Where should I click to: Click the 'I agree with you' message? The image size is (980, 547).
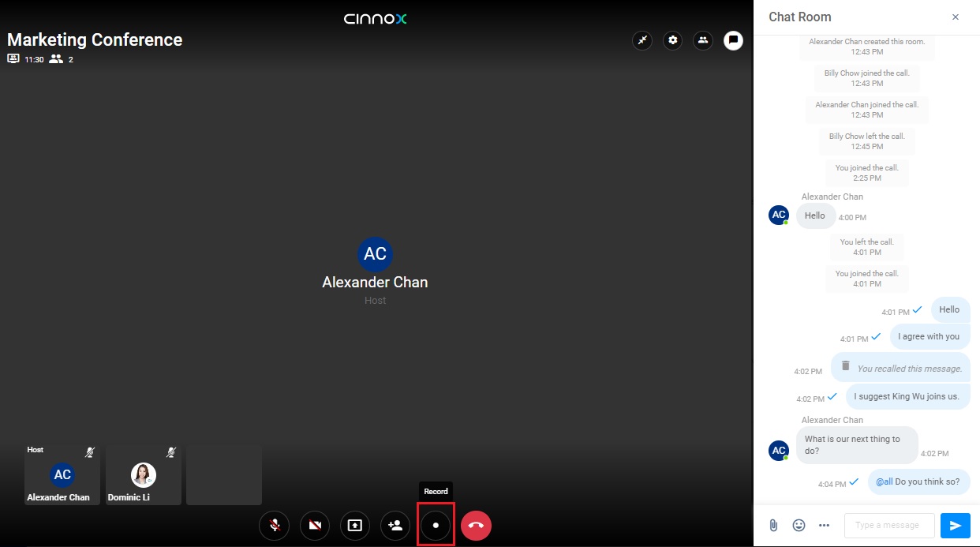click(930, 336)
